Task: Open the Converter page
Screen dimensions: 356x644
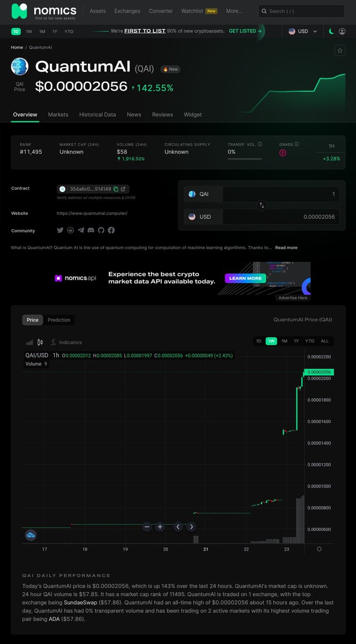Action: click(x=161, y=11)
